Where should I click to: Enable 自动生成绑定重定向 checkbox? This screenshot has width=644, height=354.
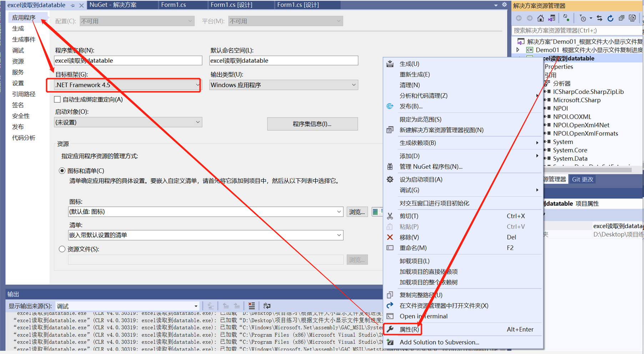click(57, 99)
